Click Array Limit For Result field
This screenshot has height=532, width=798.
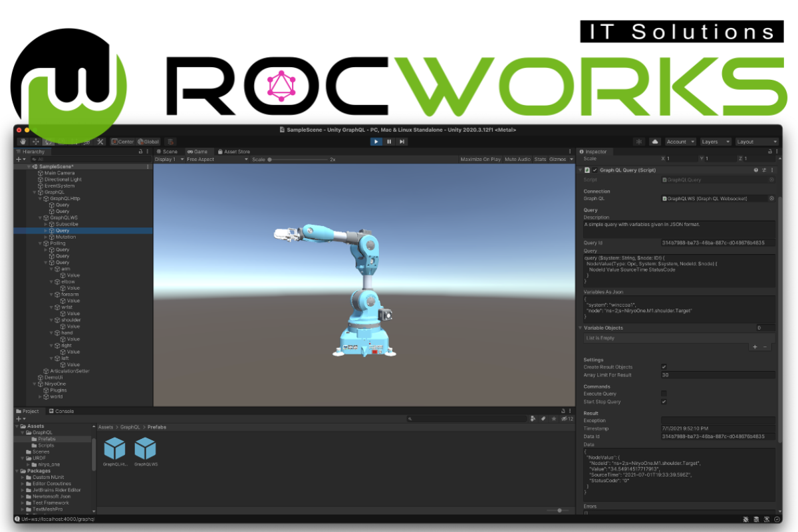click(718, 375)
